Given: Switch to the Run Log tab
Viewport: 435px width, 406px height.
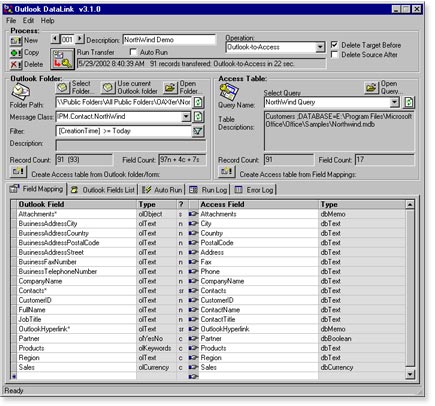Looking at the screenshot, I should (x=208, y=190).
